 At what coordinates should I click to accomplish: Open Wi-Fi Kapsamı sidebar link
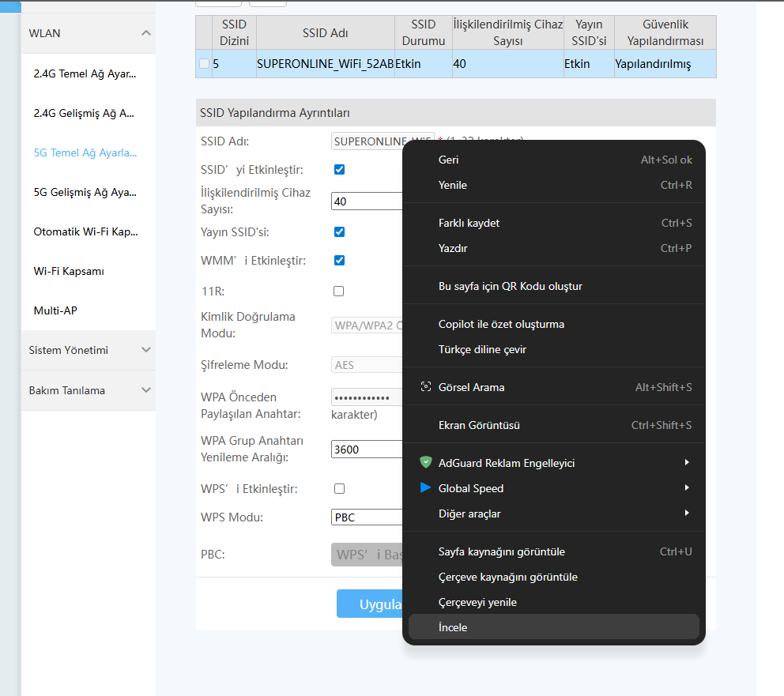pyautogui.click(x=69, y=271)
